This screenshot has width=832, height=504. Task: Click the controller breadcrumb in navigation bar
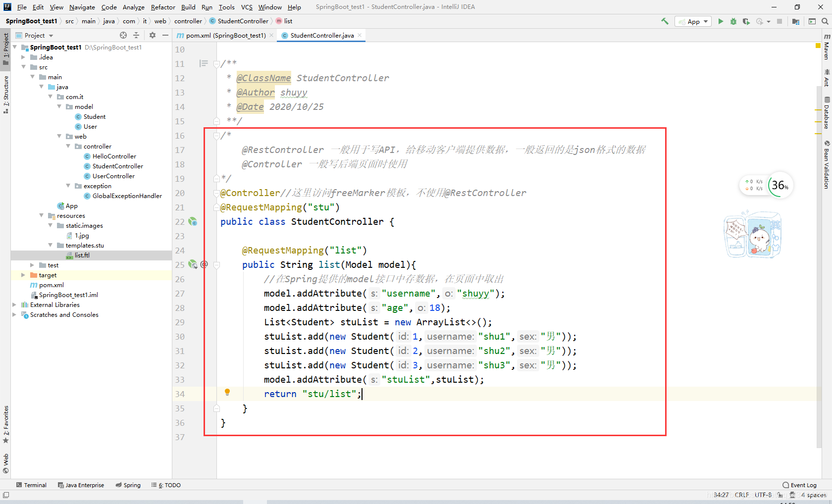(188, 21)
